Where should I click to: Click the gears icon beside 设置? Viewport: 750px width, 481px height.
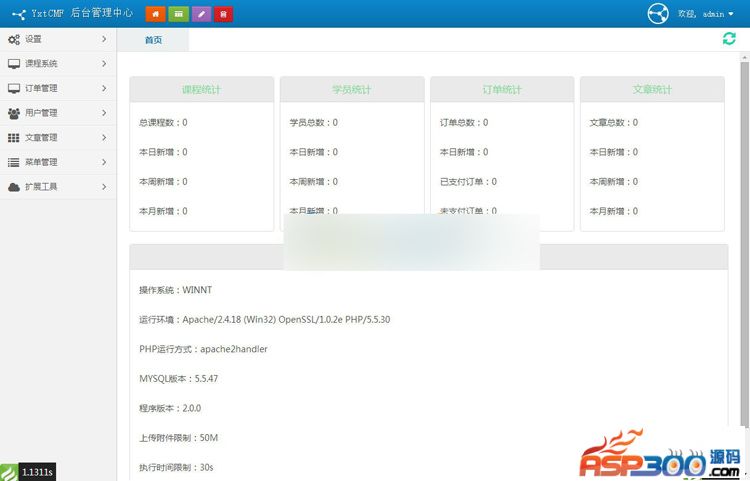pyautogui.click(x=14, y=40)
